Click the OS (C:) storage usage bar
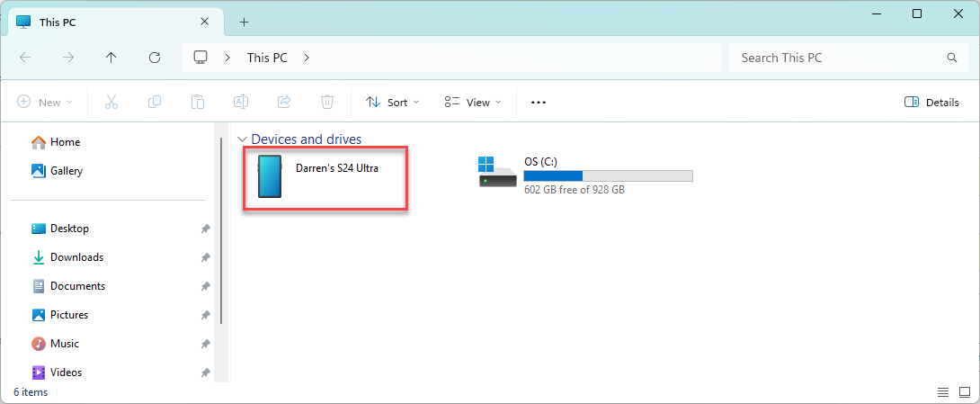980x404 pixels. (x=608, y=175)
